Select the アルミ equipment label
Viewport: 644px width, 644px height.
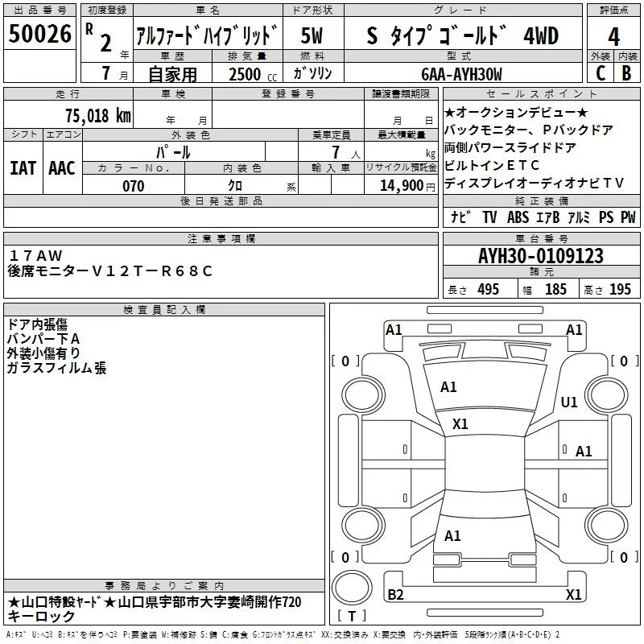coord(580,217)
